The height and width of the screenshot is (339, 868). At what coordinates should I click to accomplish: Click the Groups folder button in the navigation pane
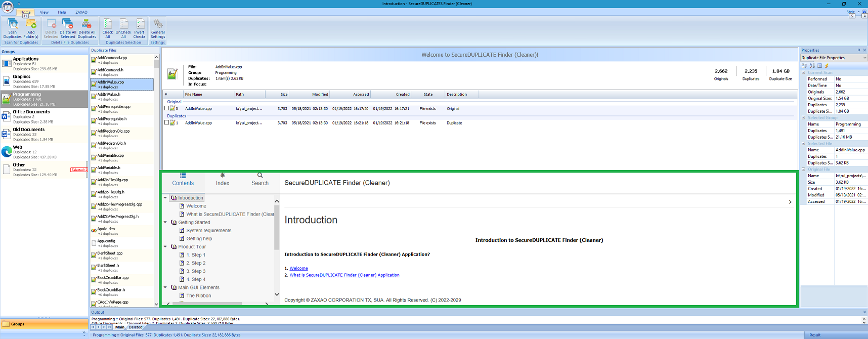[x=45, y=324]
